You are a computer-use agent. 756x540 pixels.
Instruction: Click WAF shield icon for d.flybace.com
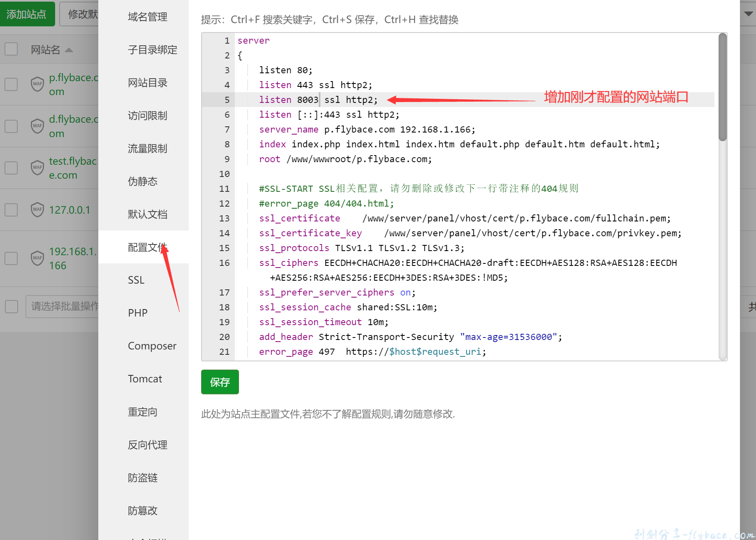(x=37, y=126)
